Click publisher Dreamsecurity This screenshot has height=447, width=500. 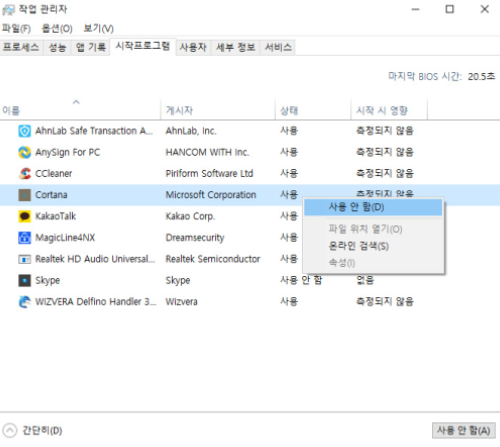click(195, 238)
